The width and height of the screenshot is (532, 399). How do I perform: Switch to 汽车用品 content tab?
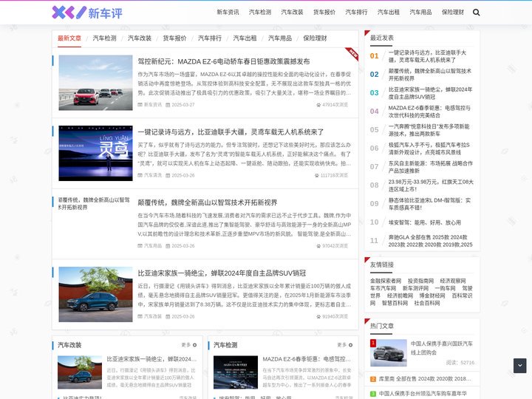pyautogui.click(x=280, y=38)
